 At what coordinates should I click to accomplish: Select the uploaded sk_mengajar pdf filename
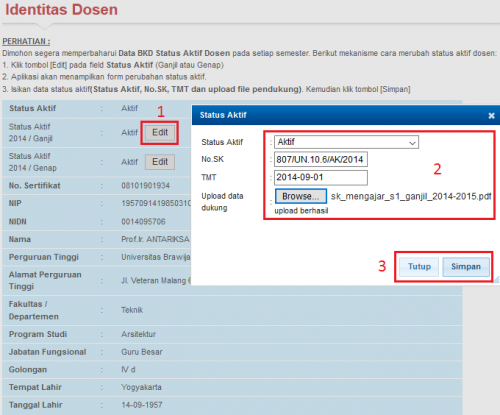point(411,196)
